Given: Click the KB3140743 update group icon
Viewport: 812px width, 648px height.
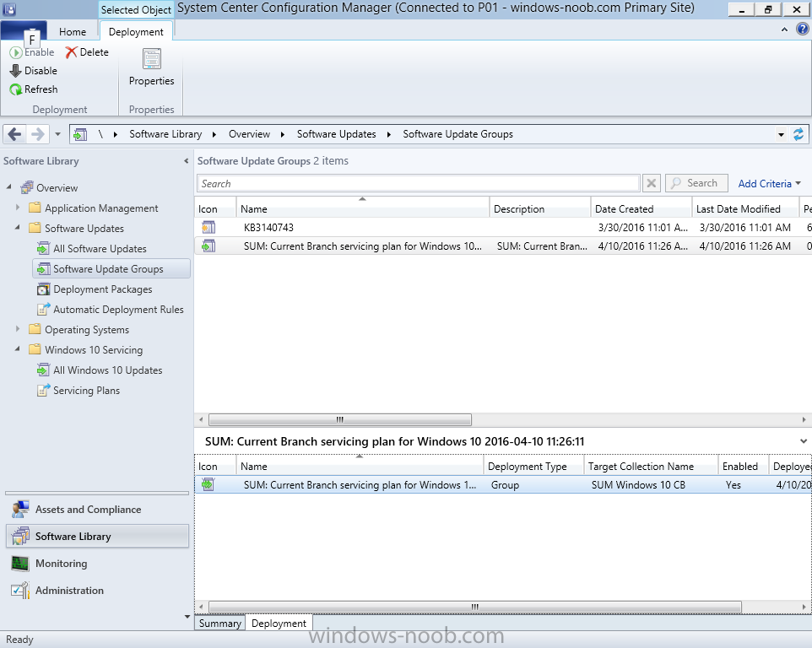Looking at the screenshot, I should [208, 227].
